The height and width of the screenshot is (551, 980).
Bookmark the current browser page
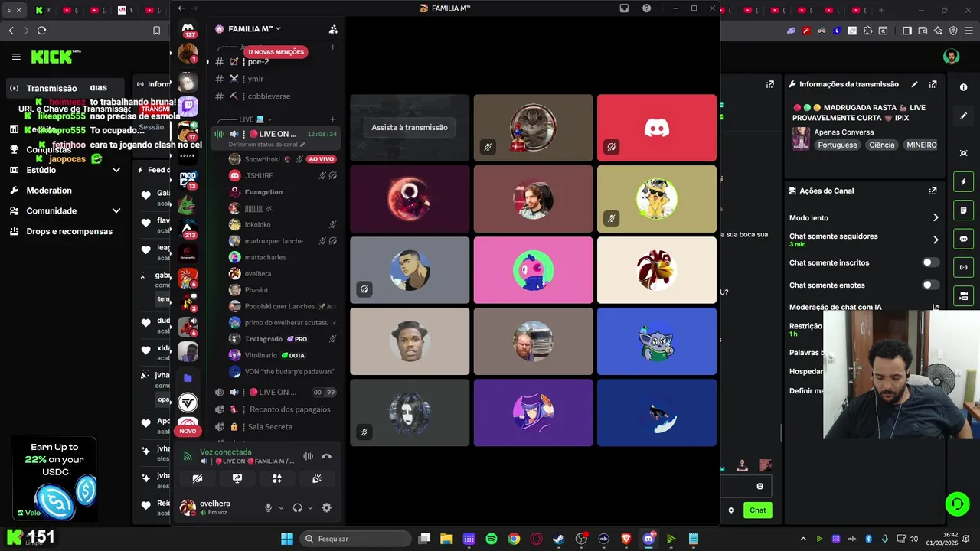156,31
